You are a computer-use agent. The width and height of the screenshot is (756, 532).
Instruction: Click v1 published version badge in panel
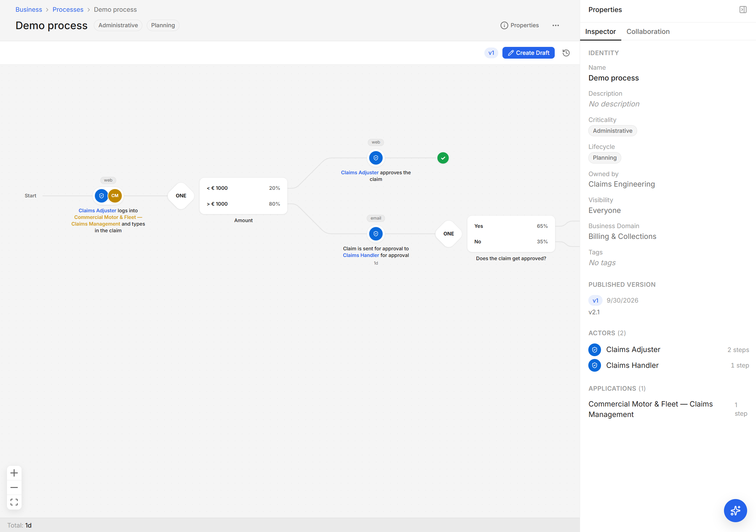595,300
